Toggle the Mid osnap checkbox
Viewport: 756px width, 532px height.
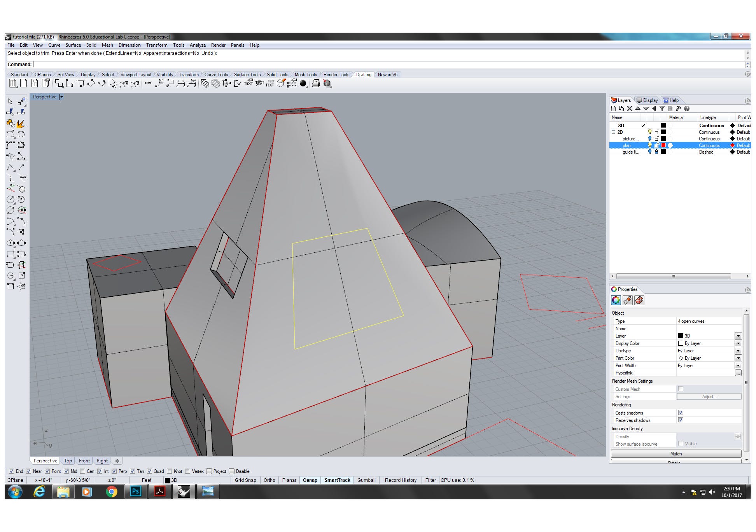coord(66,471)
